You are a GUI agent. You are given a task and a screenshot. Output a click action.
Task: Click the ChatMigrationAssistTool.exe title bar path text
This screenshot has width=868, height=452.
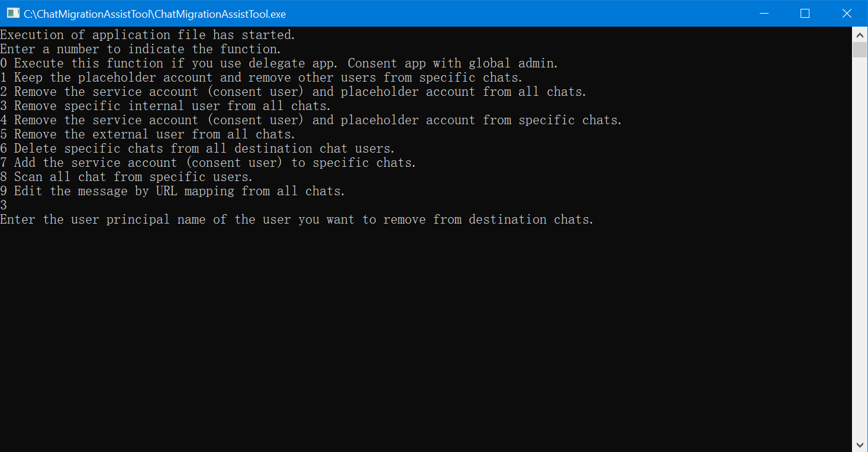point(155,14)
